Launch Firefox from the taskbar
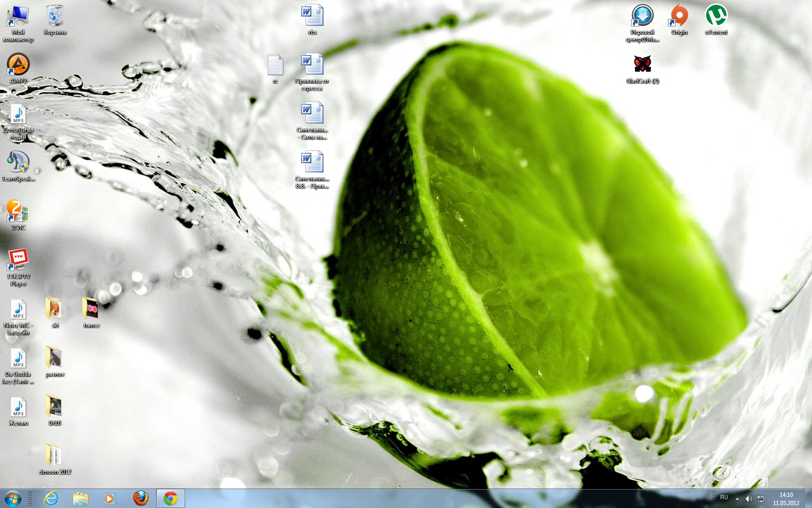Viewport: 812px width, 508px height. point(141,498)
